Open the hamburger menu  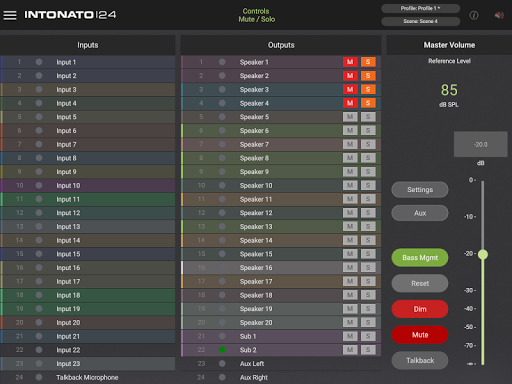point(10,15)
